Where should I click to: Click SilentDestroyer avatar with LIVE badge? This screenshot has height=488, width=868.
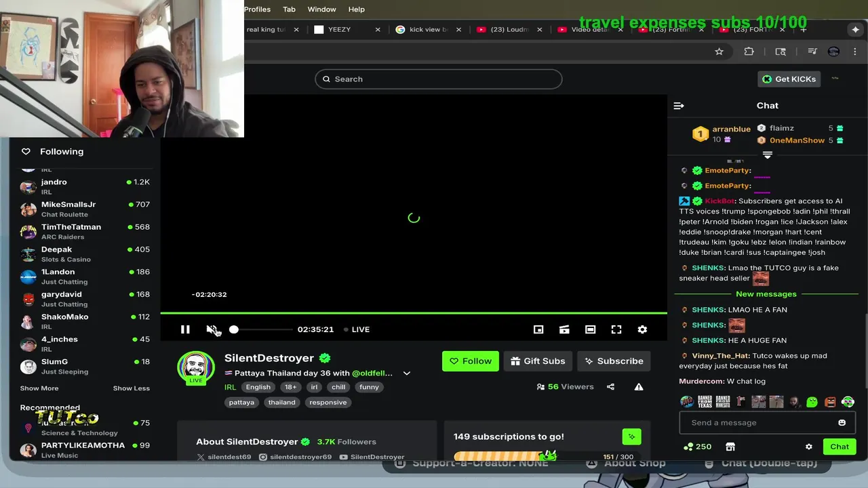click(x=196, y=368)
